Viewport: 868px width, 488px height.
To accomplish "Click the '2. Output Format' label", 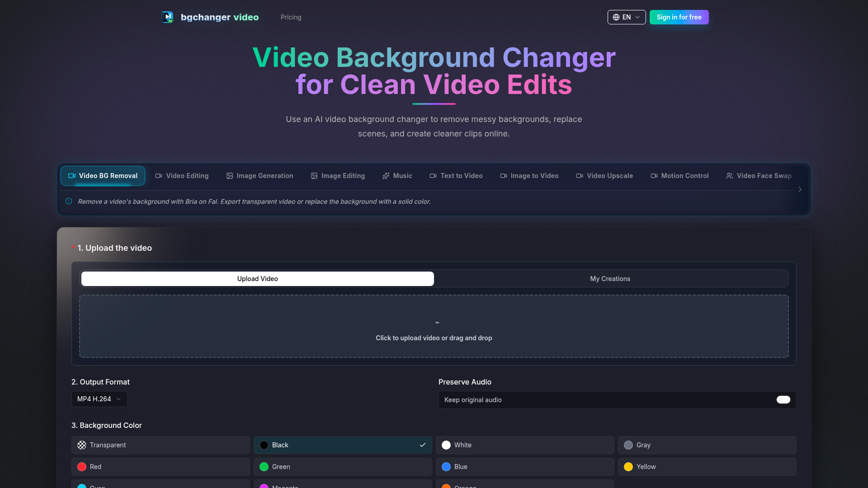I will (100, 382).
